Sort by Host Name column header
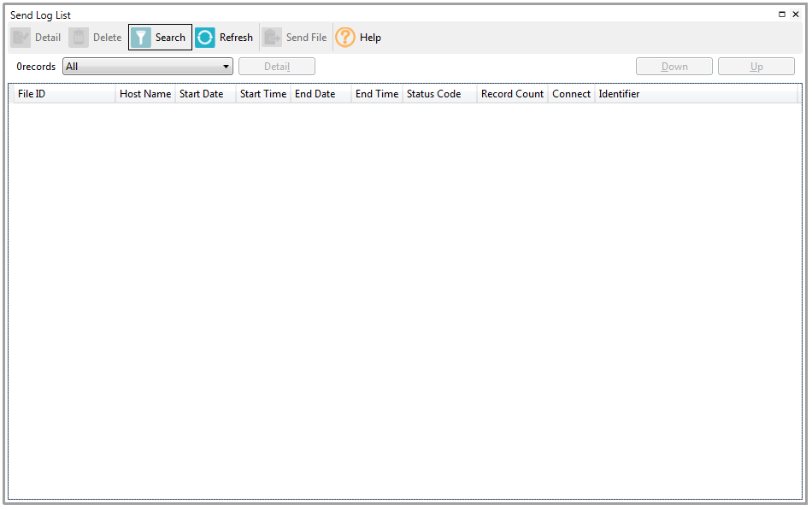Viewport: 812px width, 510px height. pyautogui.click(x=145, y=94)
